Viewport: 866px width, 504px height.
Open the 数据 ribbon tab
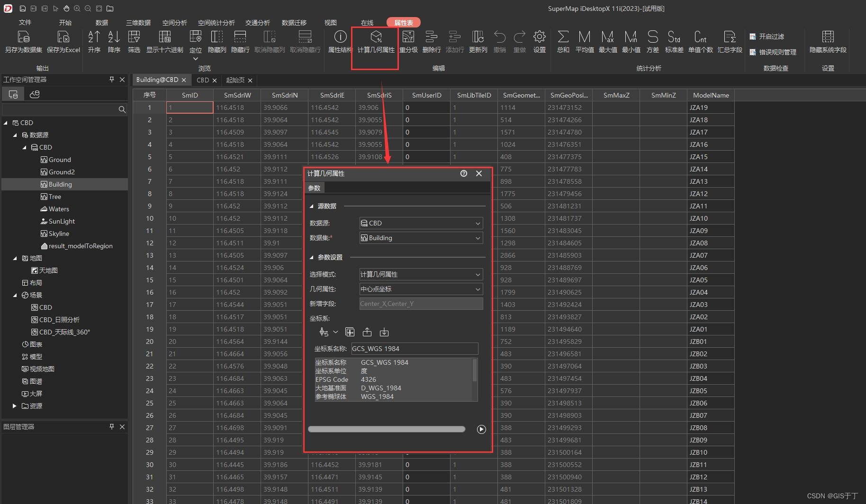(x=102, y=22)
